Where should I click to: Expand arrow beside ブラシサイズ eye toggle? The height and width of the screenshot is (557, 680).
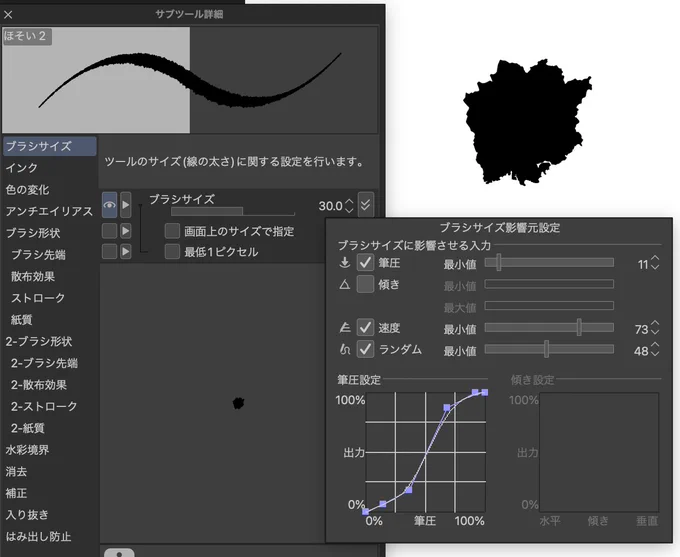click(x=125, y=205)
